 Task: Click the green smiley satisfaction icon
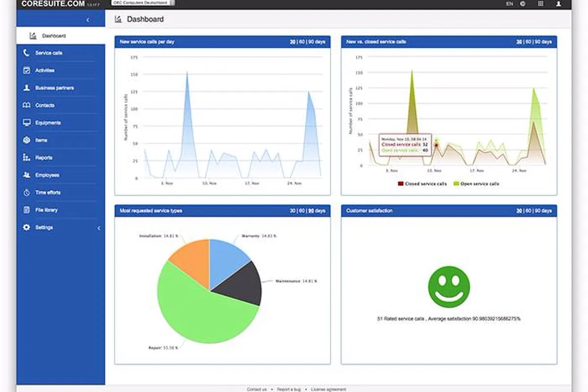point(449,287)
